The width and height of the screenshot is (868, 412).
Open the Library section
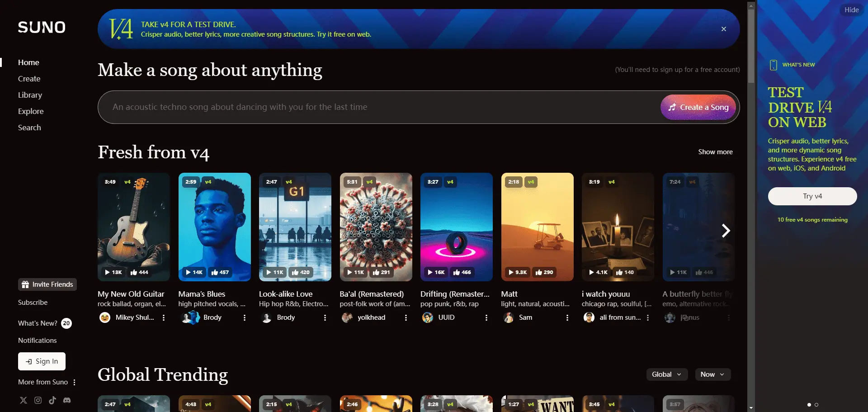30,95
